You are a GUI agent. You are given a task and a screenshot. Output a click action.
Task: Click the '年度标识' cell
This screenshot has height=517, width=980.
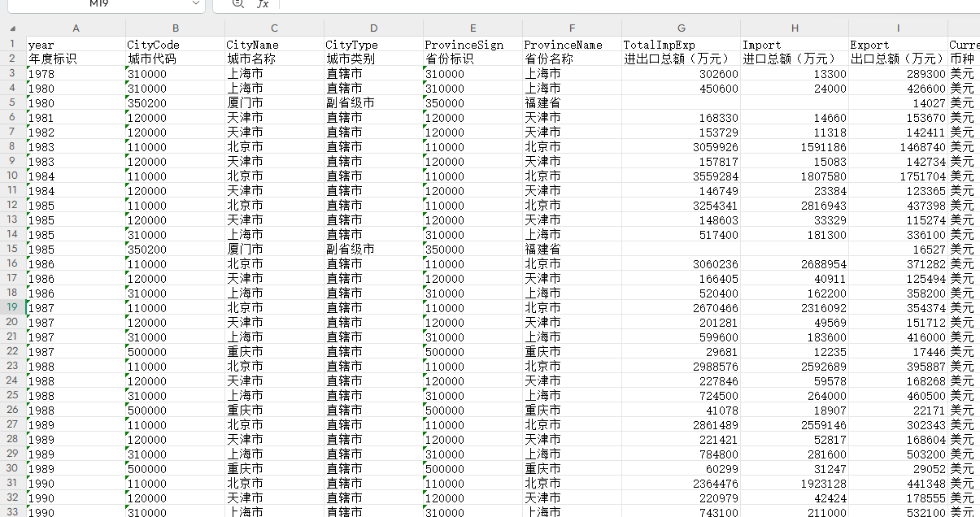click(x=76, y=59)
